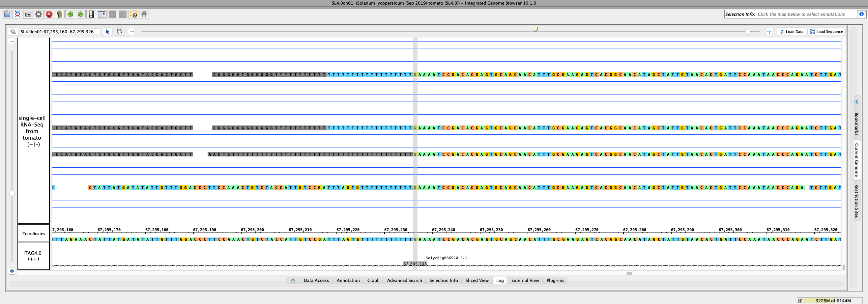The image size is (868, 304).
Task: Click the DNA helix toolbar icon
Action: [x=17, y=14]
